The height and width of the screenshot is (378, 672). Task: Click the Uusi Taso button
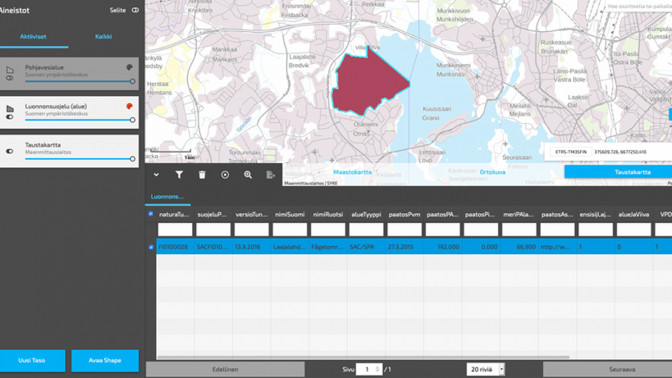click(x=32, y=360)
